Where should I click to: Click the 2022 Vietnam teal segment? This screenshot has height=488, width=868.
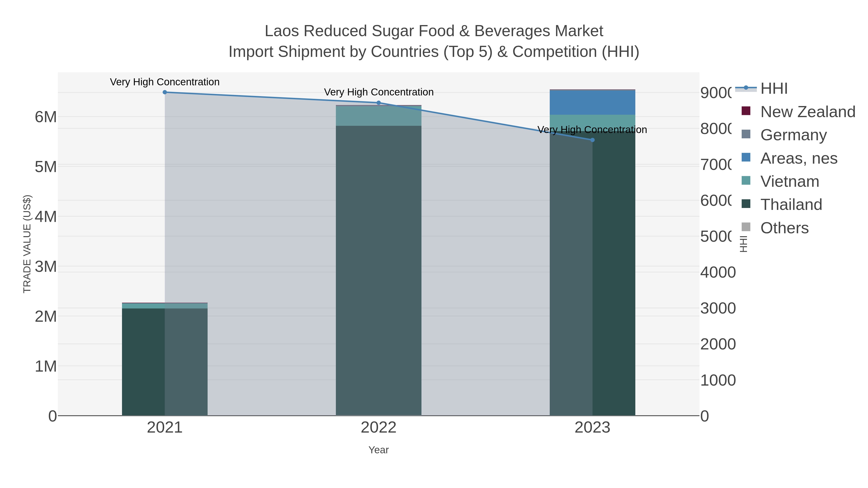(378, 116)
